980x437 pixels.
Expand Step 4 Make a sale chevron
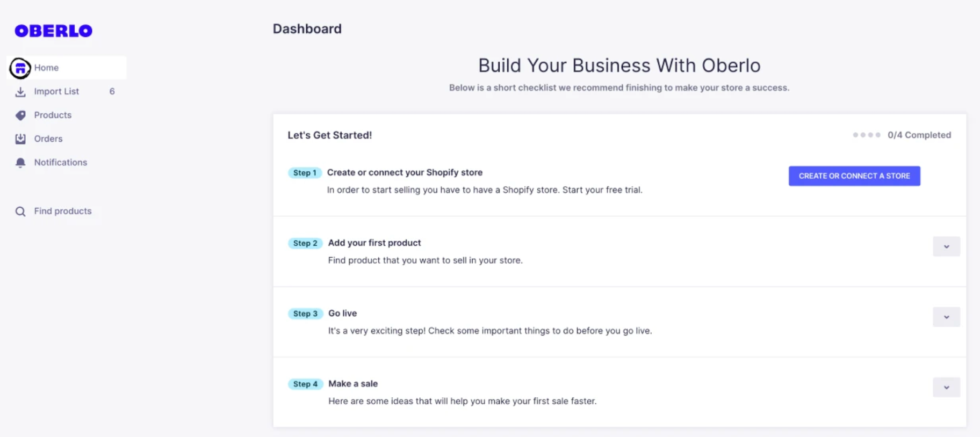(946, 387)
